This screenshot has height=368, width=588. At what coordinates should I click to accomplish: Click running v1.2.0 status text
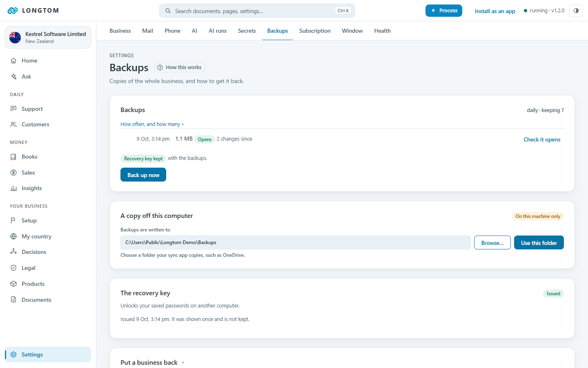coord(544,11)
